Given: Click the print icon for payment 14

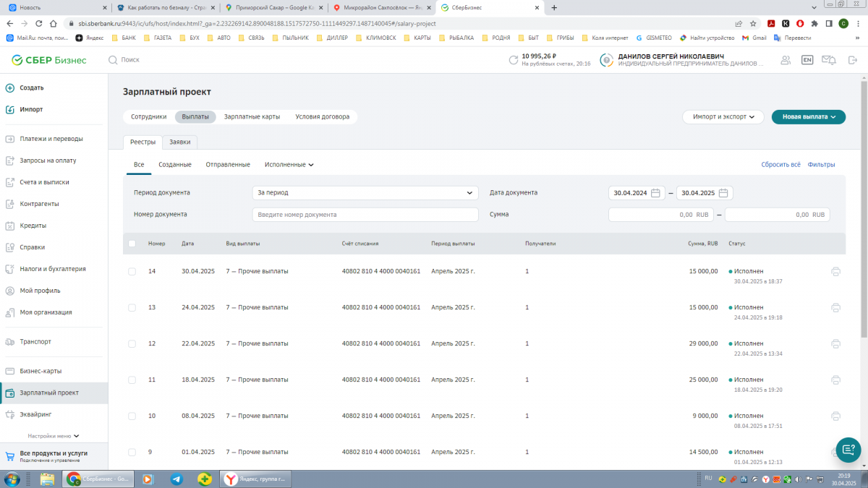Looking at the screenshot, I should tap(835, 272).
